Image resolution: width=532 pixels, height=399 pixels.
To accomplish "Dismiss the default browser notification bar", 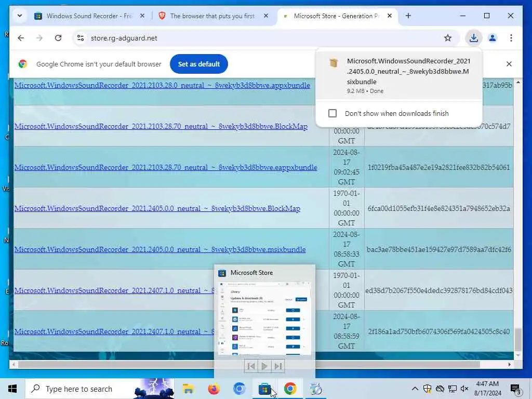I will pos(509,64).
